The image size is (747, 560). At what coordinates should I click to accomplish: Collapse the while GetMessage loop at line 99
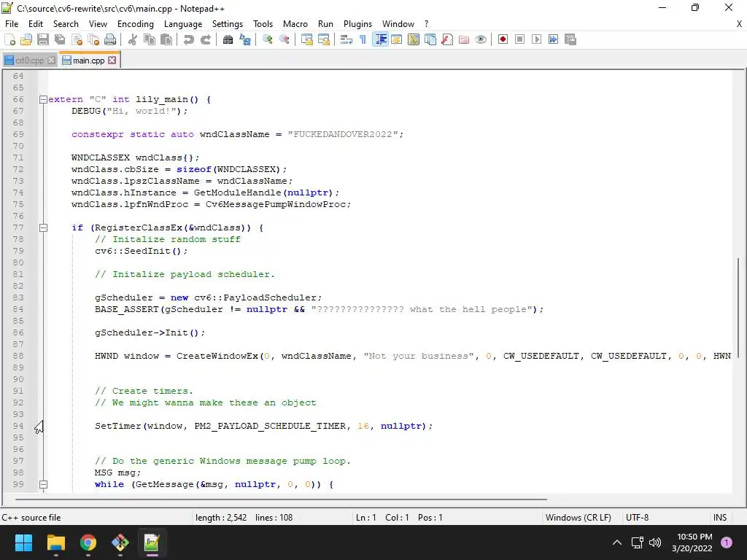43,484
